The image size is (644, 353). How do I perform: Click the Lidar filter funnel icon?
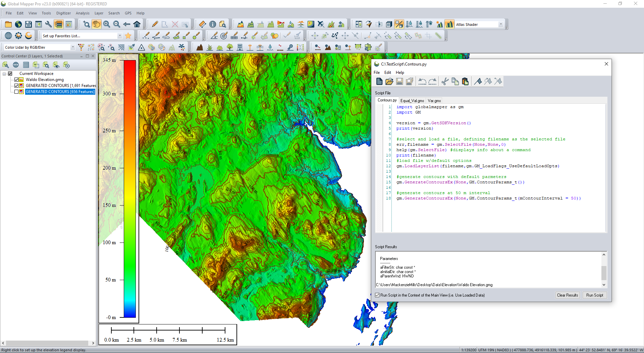81,47
